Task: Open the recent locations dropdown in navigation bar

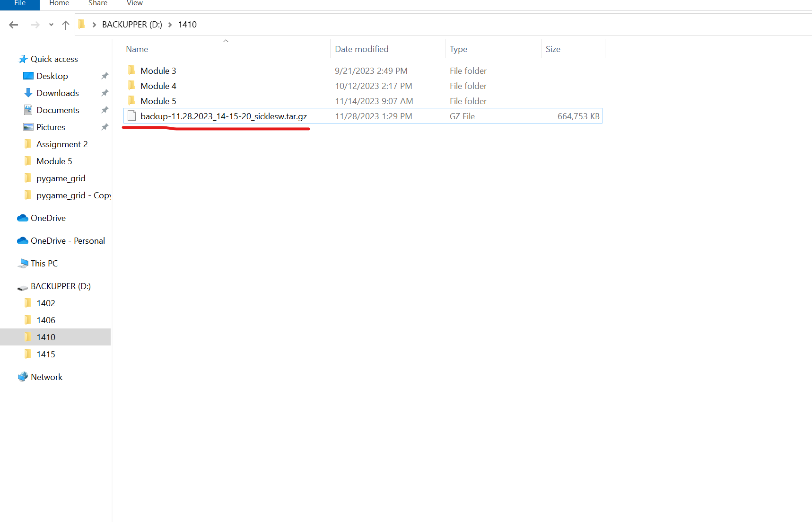Action: pos(51,25)
